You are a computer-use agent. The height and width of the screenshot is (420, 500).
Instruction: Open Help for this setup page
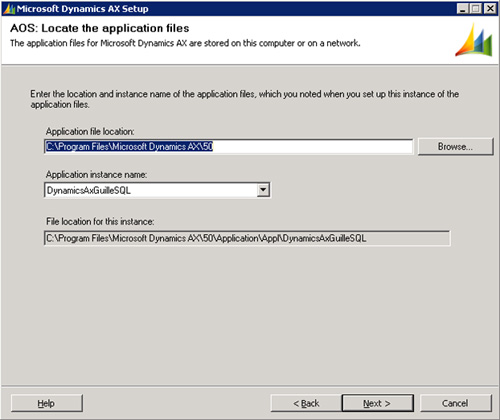tap(46, 403)
